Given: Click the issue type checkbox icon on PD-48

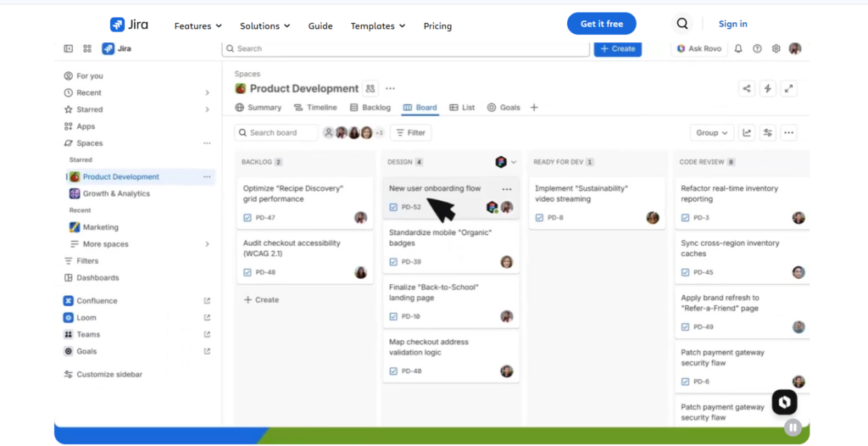Looking at the screenshot, I should (248, 272).
